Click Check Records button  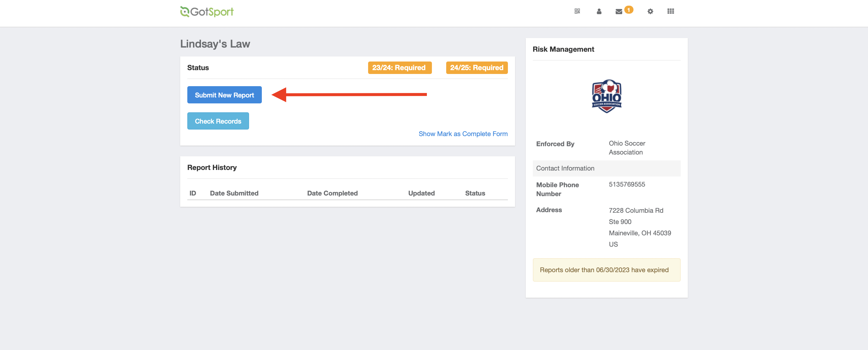pos(218,121)
